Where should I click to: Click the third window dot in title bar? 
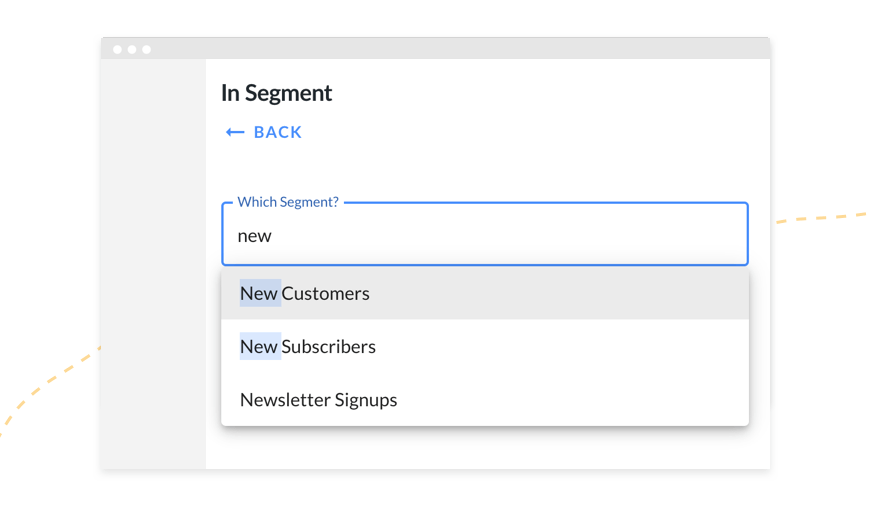(146, 49)
